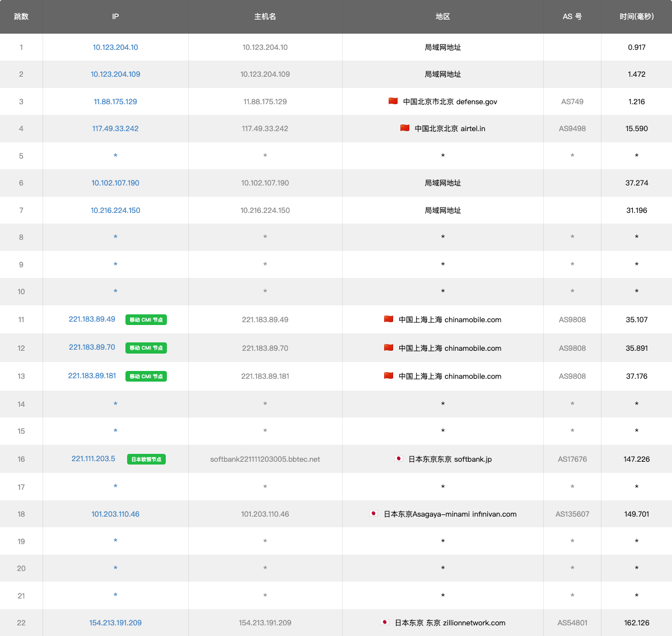The width and height of the screenshot is (672, 636).
Task: Click China flag next to airtel.in
Action: pyautogui.click(x=405, y=128)
